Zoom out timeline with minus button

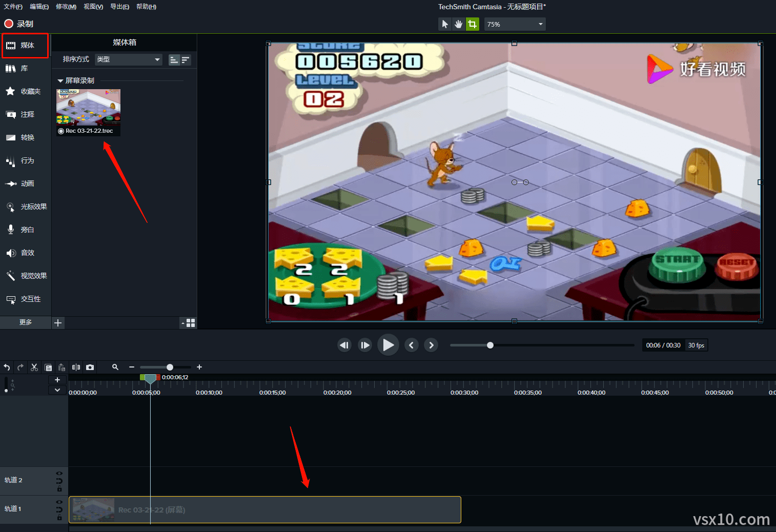(132, 367)
